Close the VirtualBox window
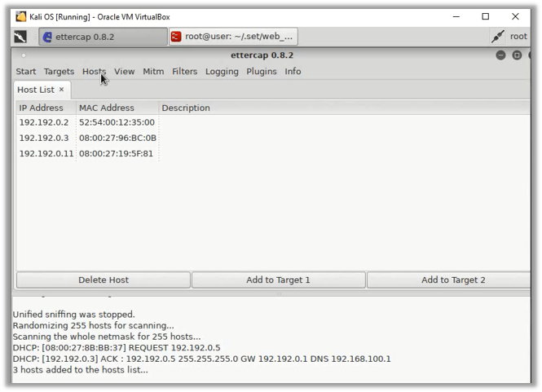The height and width of the screenshot is (392, 542). 515,16
